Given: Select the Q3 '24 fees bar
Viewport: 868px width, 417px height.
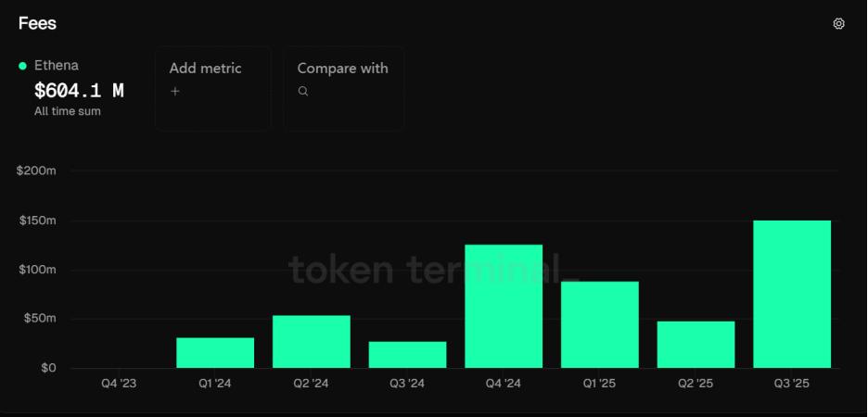Looking at the screenshot, I should click(407, 355).
